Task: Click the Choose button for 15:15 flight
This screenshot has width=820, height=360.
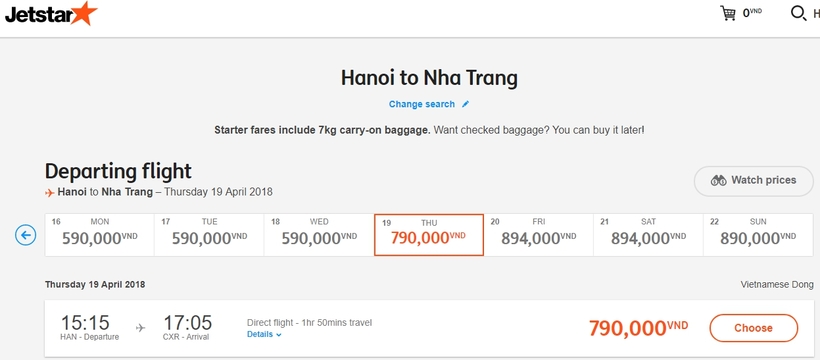Action: (x=754, y=328)
